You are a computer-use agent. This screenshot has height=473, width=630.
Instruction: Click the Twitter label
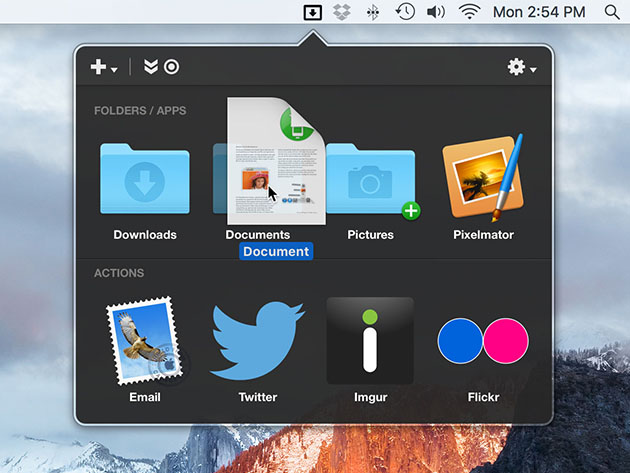(258, 397)
